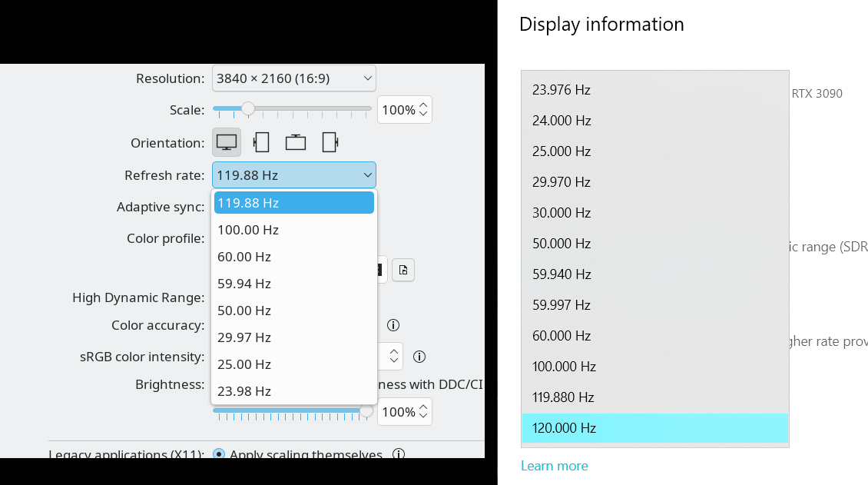This screenshot has width=868, height=485.
Task: Choose 29.97 Hz in KDE refresh list
Action: coord(294,337)
